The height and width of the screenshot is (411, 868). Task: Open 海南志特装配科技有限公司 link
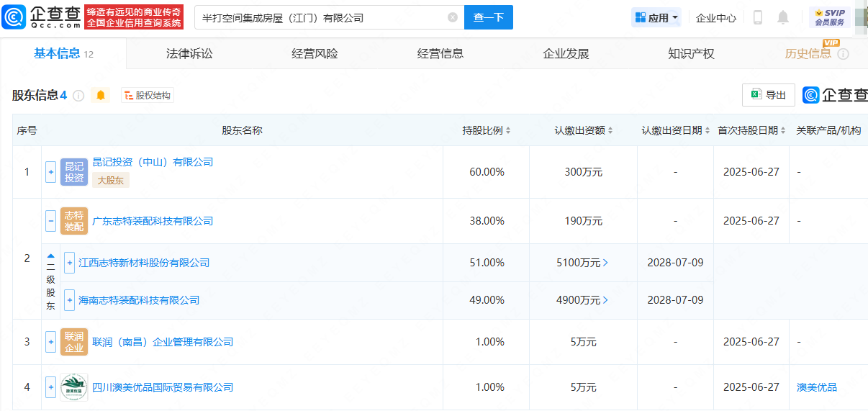[139, 300]
